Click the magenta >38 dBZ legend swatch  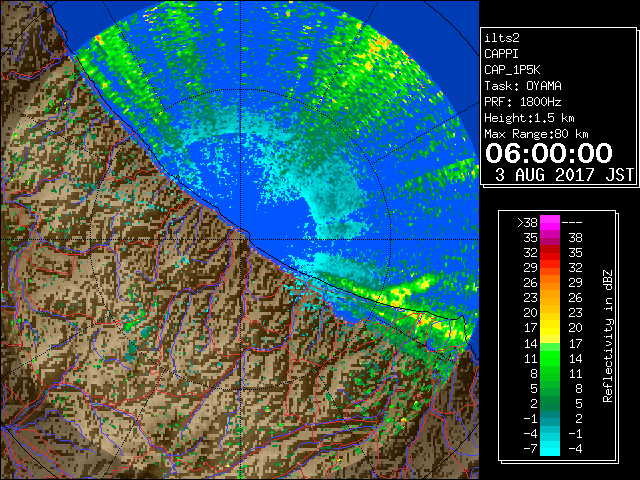(550, 222)
